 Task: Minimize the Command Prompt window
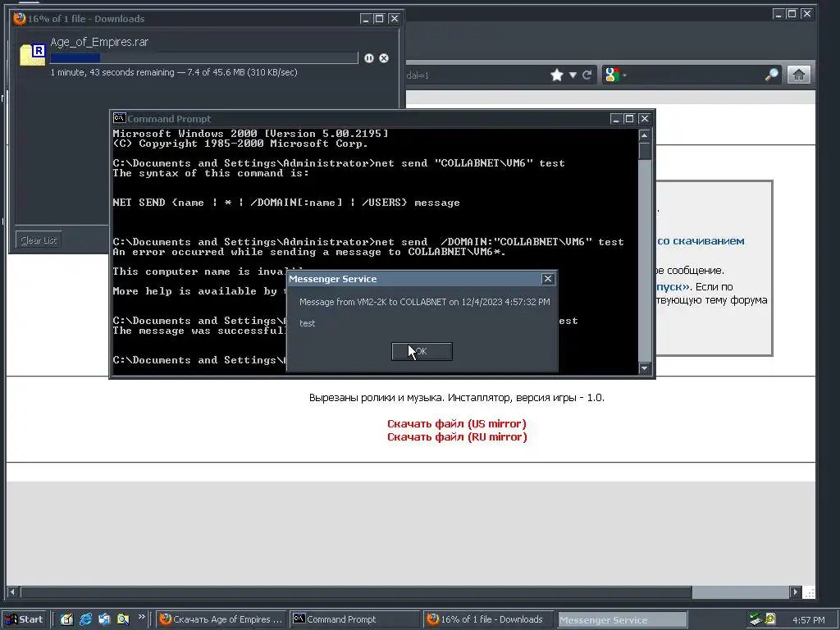coord(615,119)
